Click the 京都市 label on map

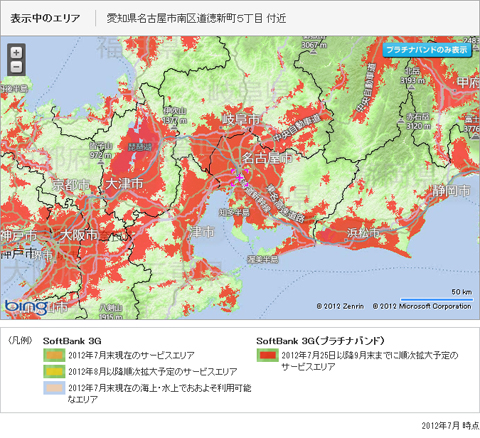(71, 185)
